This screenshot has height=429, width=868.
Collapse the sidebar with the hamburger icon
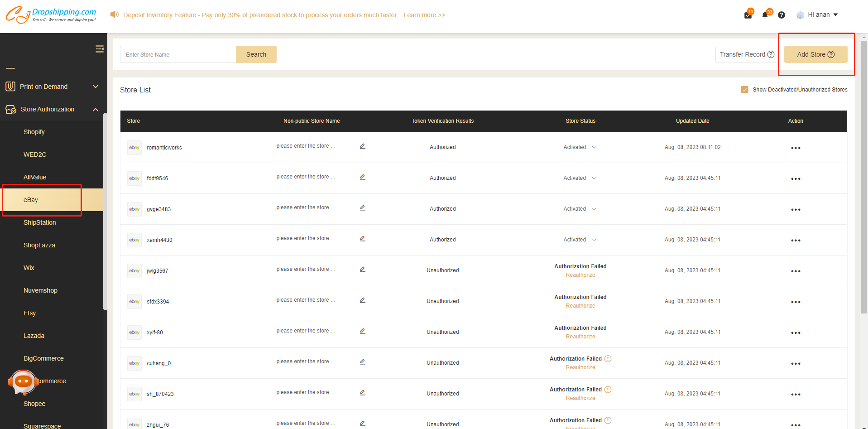(100, 49)
